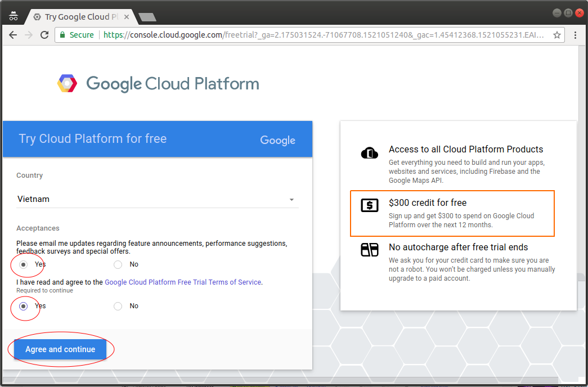This screenshot has height=387, width=588.
Task: Close the Chrome window
Action: [580, 13]
